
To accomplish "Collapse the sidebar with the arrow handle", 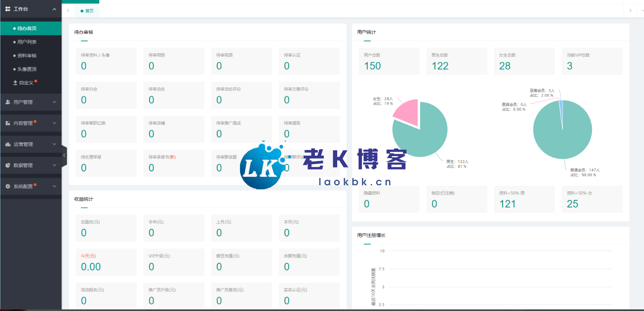I will 64,155.
